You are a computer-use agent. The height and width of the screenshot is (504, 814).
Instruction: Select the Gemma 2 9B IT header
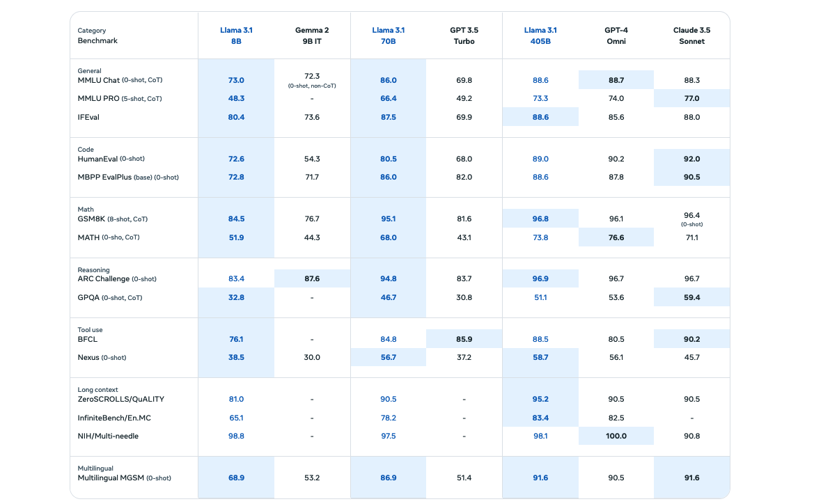click(x=312, y=36)
